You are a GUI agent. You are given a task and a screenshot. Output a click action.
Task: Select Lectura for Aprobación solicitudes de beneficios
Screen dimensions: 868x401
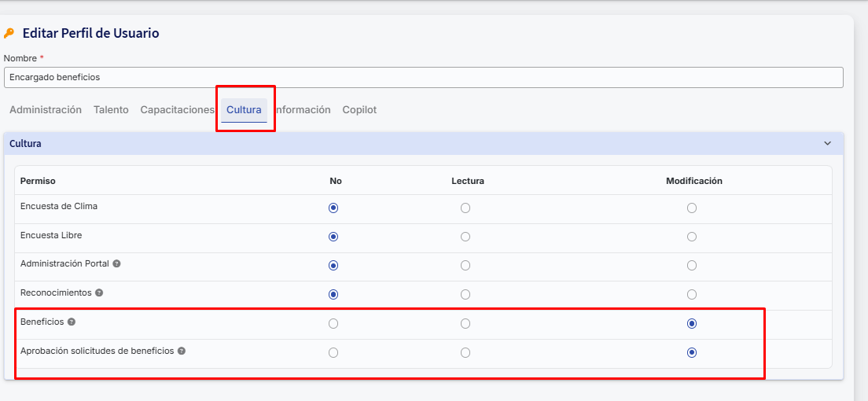point(465,353)
